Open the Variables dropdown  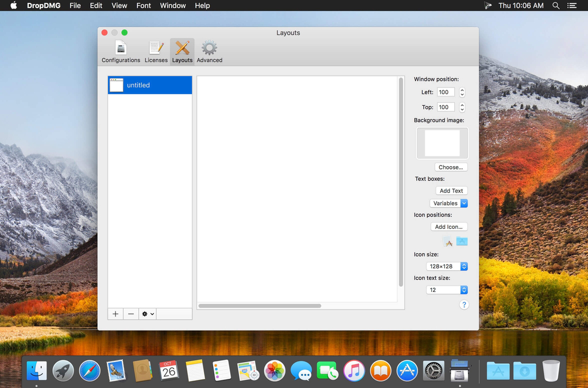(x=449, y=203)
